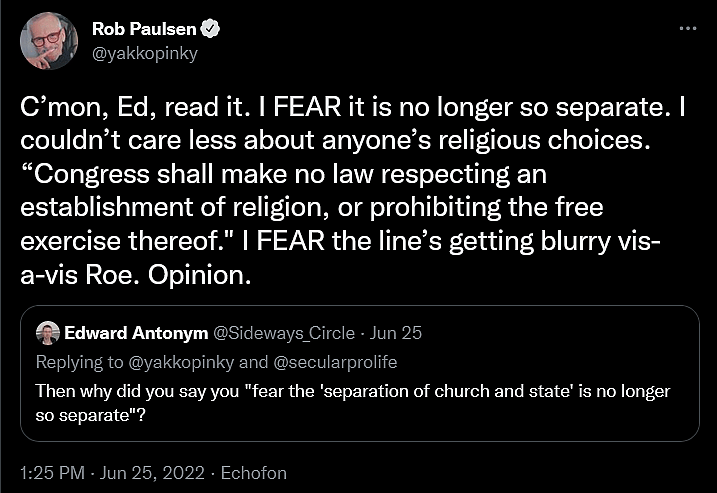This screenshot has height=493, width=717.
Task: Click the verified badge beside Rob Paulsen
Action: (x=213, y=30)
